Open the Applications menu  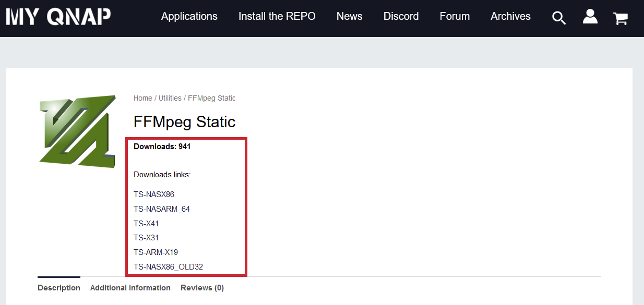(189, 16)
